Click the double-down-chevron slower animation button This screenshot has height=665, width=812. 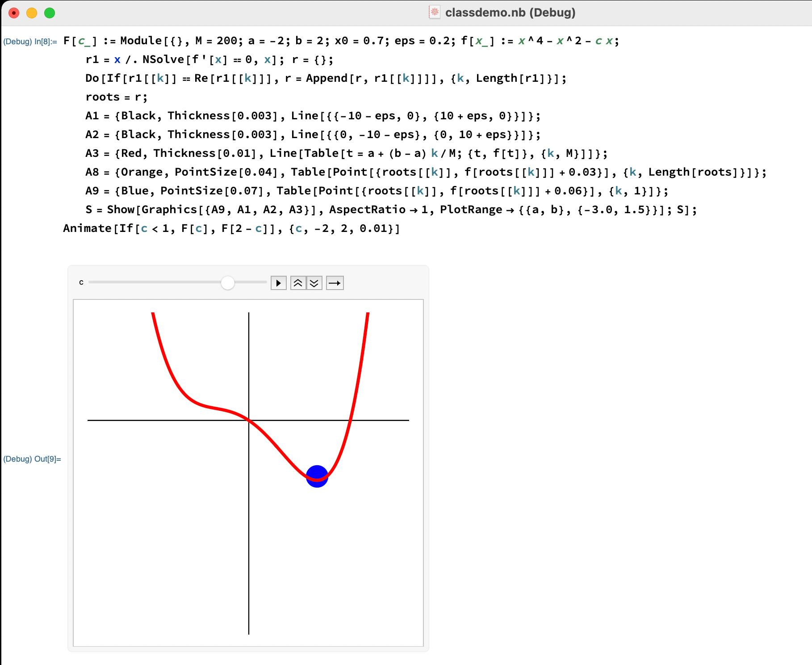tap(314, 283)
